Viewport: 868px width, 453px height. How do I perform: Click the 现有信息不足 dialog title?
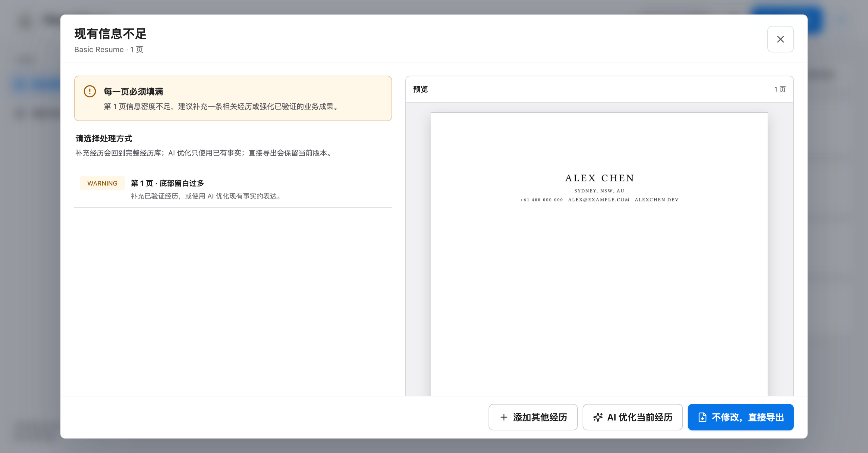[110, 34]
